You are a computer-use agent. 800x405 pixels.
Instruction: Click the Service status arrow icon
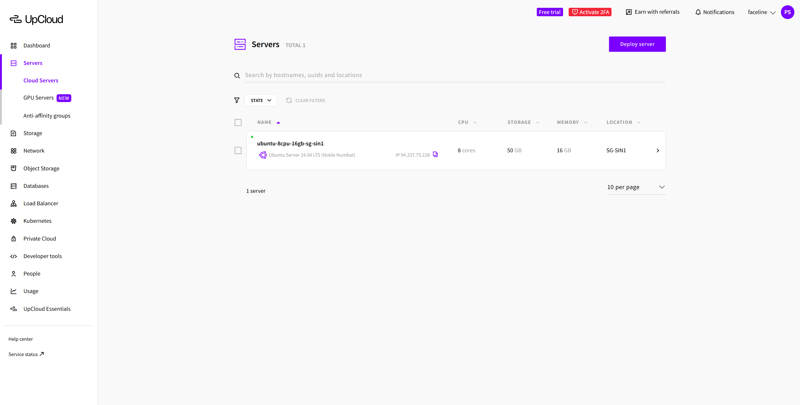pyautogui.click(x=42, y=354)
